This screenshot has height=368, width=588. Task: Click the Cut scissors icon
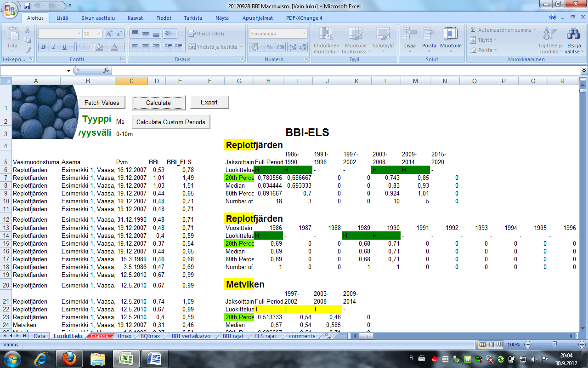tap(27, 30)
